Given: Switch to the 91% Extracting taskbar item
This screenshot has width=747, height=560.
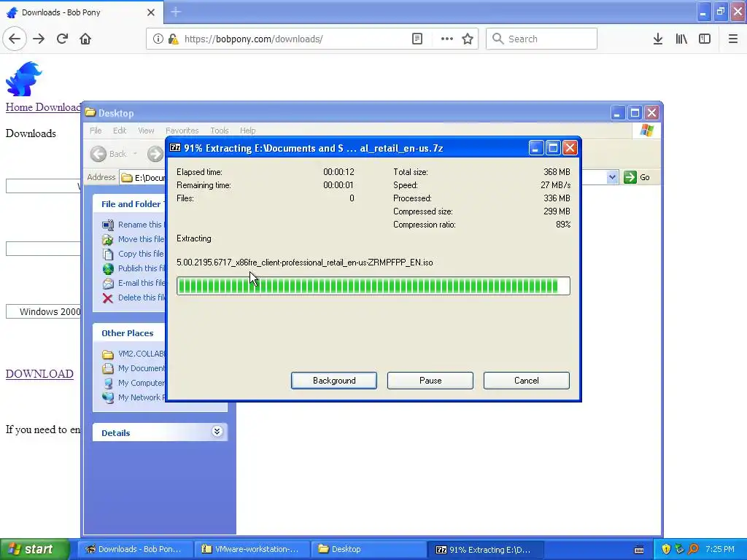Looking at the screenshot, I should point(485,549).
